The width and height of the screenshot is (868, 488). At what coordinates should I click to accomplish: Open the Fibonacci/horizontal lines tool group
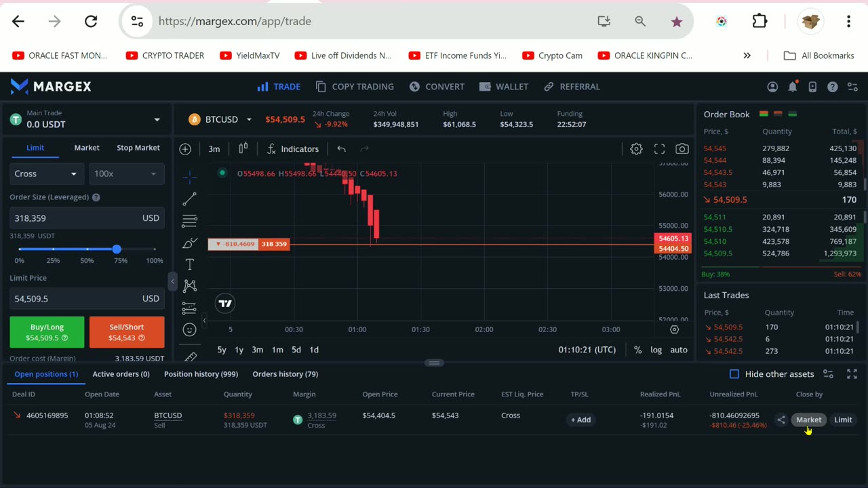click(x=190, y=220)
